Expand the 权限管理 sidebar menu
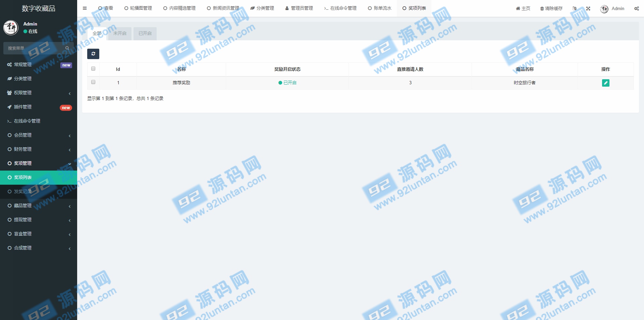The width and height of the screenshot is (644, 320). point(39,93)
